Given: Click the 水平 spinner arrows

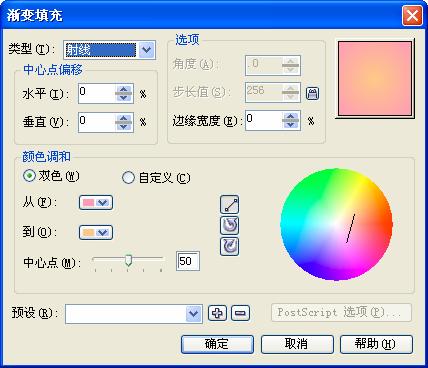Looking at the screenshot, I should tap(124, 94).
